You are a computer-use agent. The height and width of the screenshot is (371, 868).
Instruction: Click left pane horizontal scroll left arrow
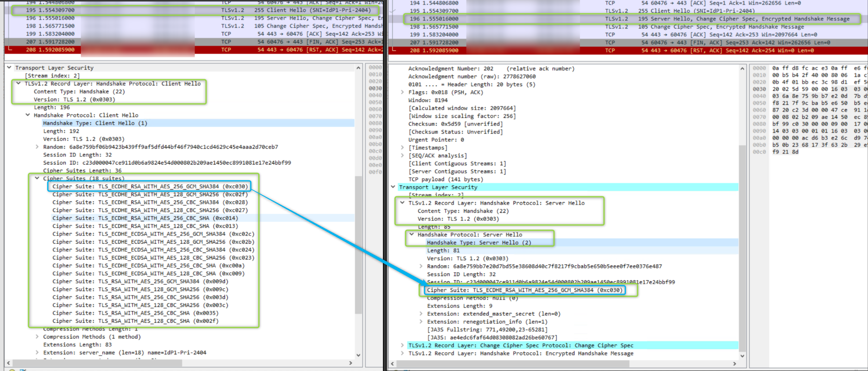pos(8,363)
